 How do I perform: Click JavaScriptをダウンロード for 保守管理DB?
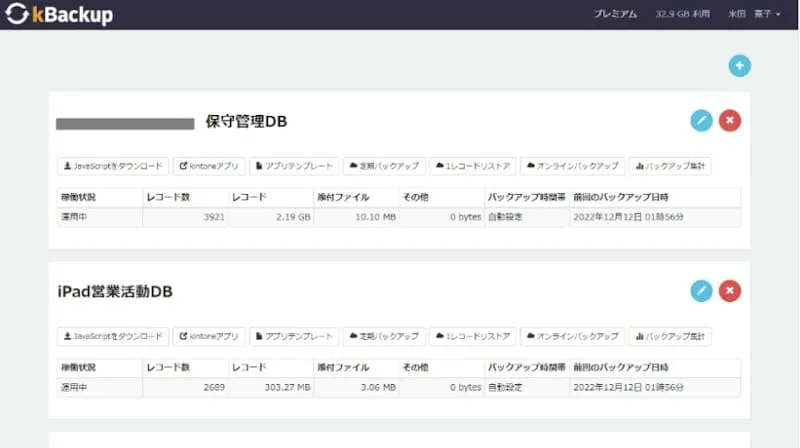111,166
